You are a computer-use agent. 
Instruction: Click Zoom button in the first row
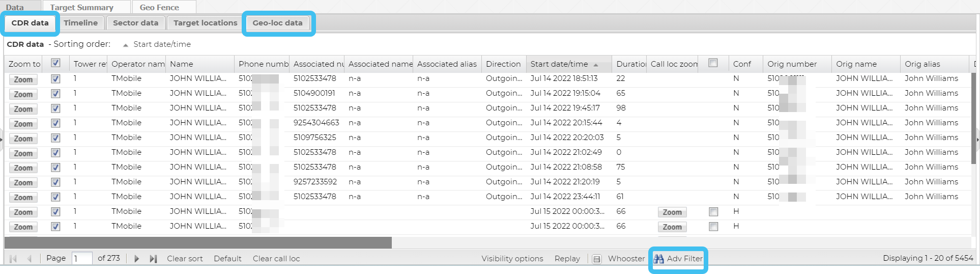tap(23, 79)
